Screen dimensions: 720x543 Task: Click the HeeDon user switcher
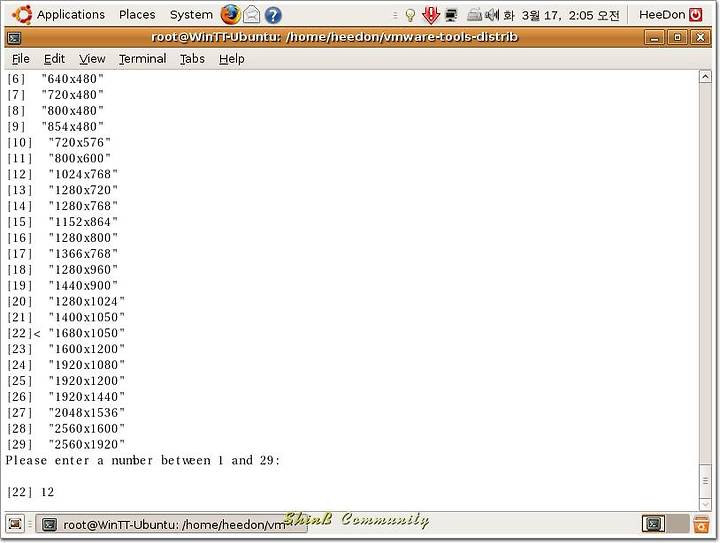coord(662,15)
